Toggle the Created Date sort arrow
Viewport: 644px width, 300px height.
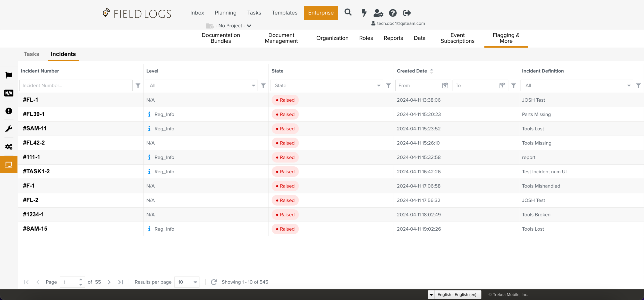(x=431, y=71)
